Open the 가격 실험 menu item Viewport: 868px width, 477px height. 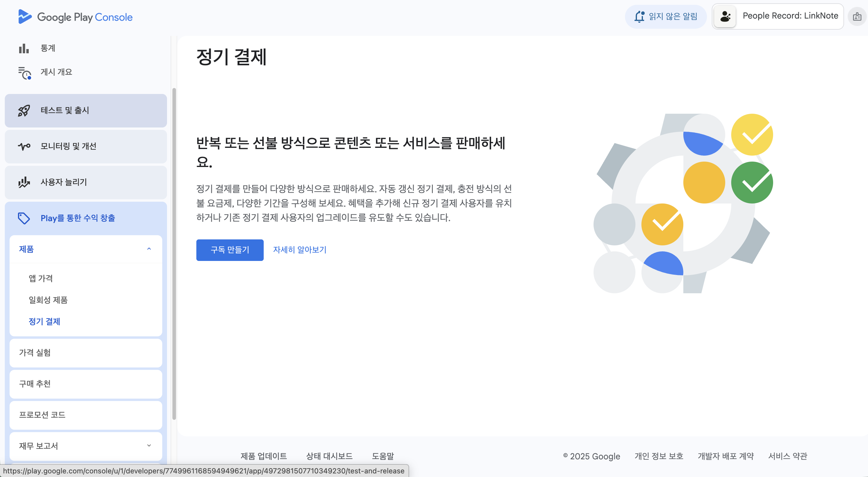click(x=35, y=353)
